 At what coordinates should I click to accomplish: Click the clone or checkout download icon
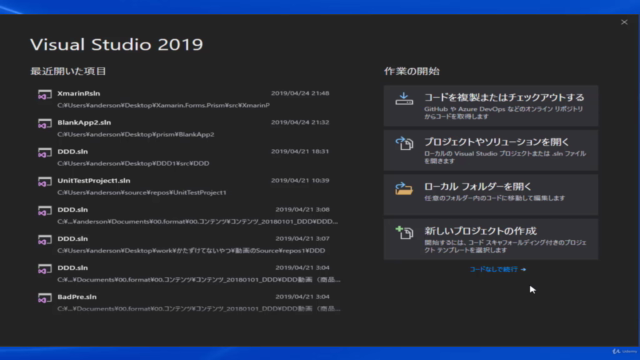click(404, 99)
